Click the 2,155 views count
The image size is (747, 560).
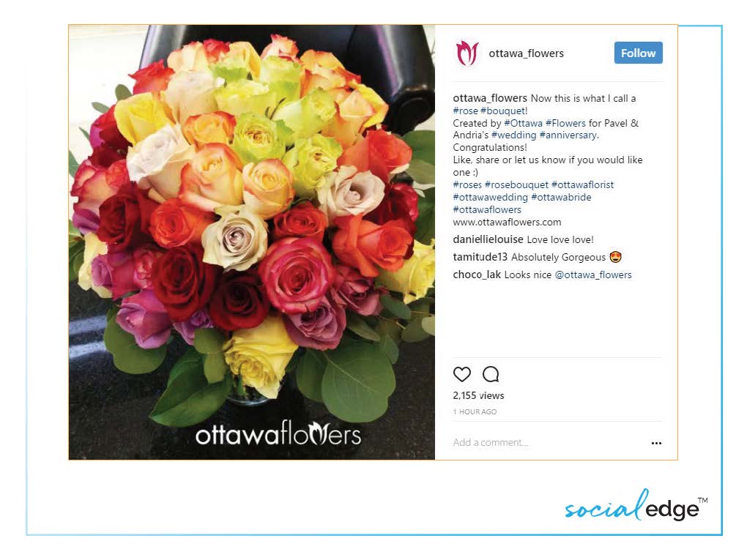pyautogui.click(x=478, y=395)
